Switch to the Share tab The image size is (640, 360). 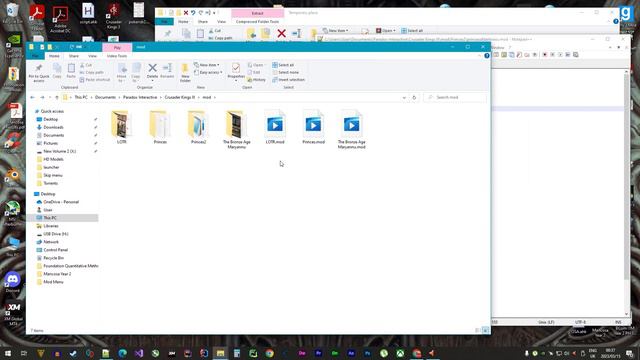click(74, 56)
